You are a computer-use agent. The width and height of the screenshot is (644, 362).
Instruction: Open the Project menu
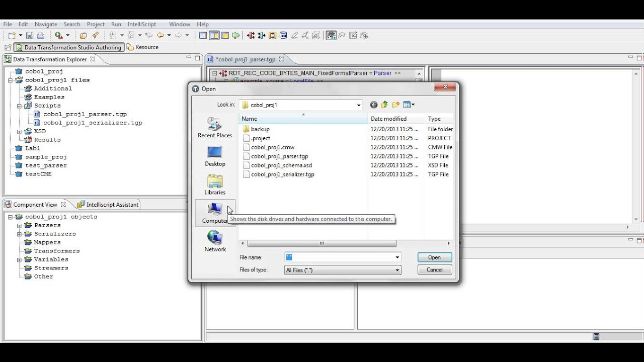pyautogui.click(x=96, y=24)
